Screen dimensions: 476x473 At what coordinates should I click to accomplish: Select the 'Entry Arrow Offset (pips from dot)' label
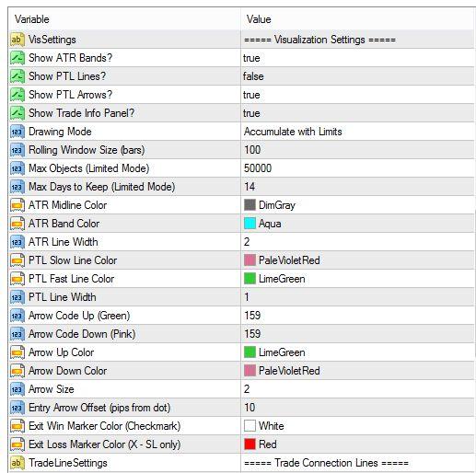click(x=99, y=408)
